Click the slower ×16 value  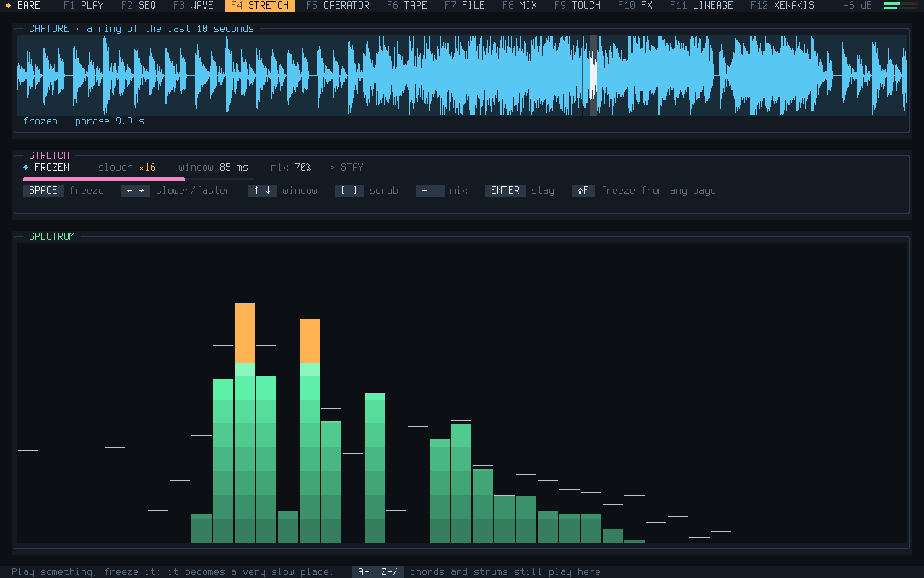coord(127,167)
